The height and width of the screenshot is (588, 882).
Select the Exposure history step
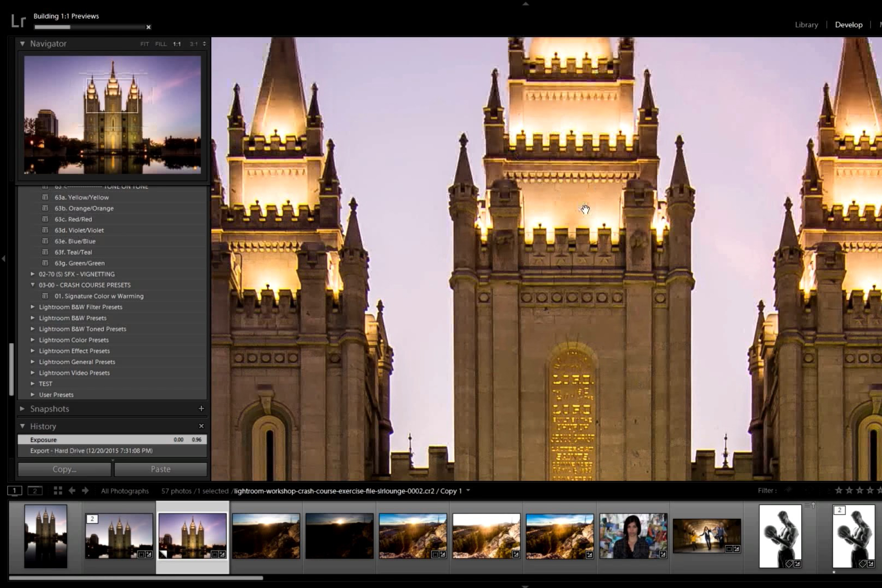pos(112,440)
